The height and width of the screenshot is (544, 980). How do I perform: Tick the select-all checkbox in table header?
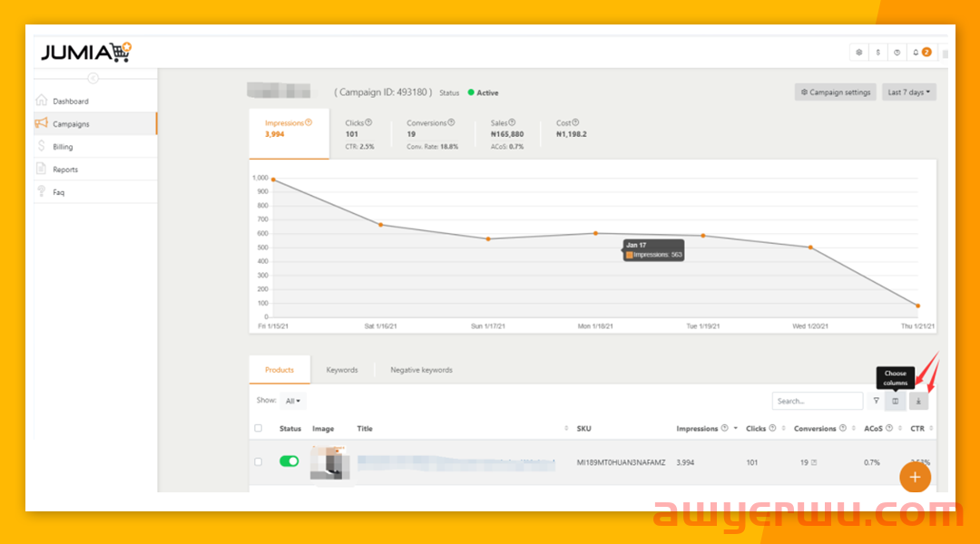click(258, 429)
